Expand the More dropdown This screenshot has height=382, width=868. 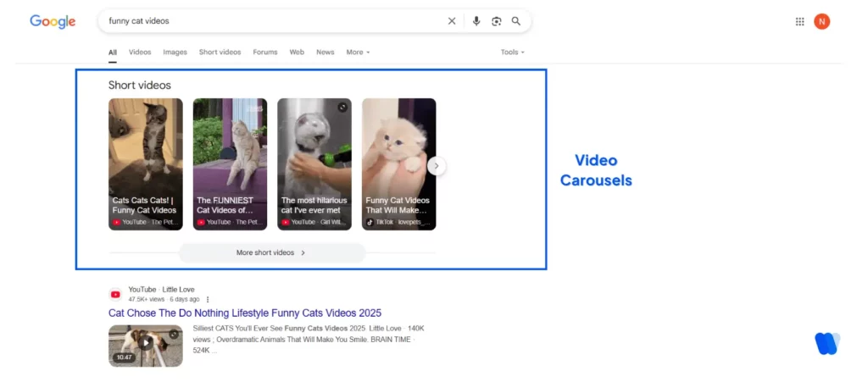358,52
